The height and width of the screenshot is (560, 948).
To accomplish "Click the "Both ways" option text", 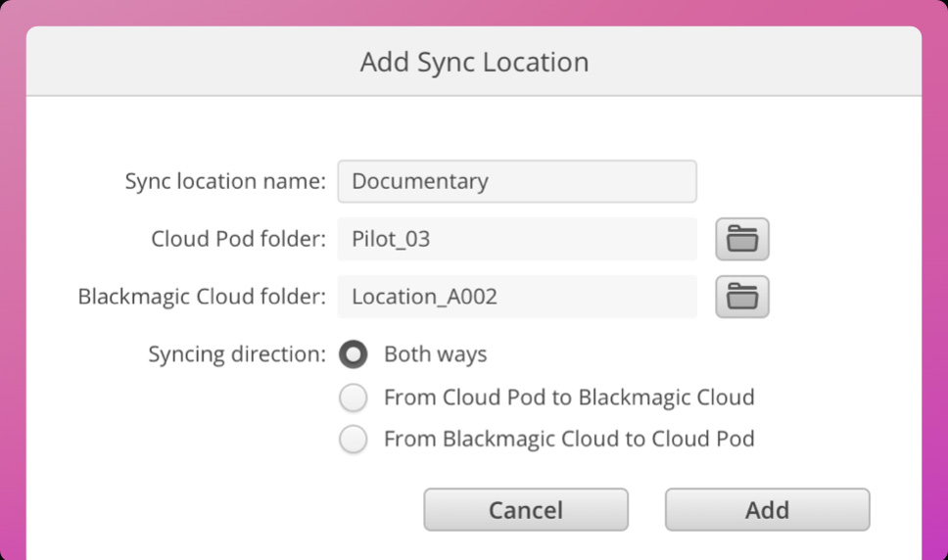I will pyautogui.click(x=435, y=354).
